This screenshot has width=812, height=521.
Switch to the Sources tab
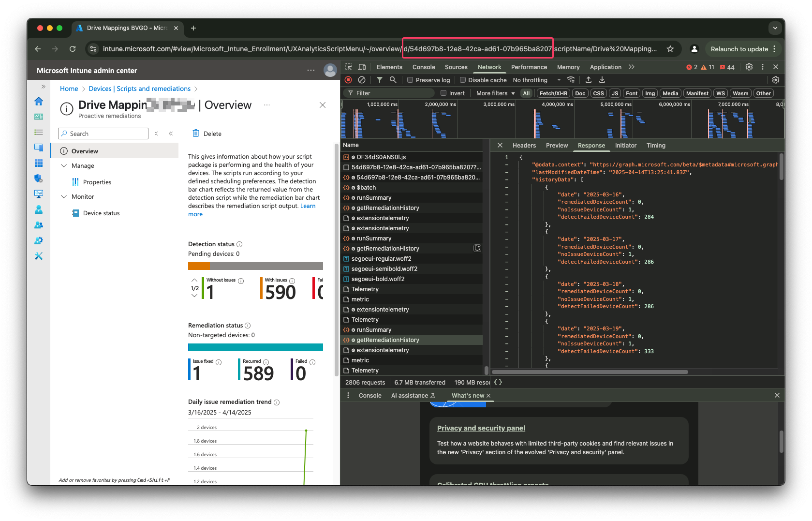point(456,67)
